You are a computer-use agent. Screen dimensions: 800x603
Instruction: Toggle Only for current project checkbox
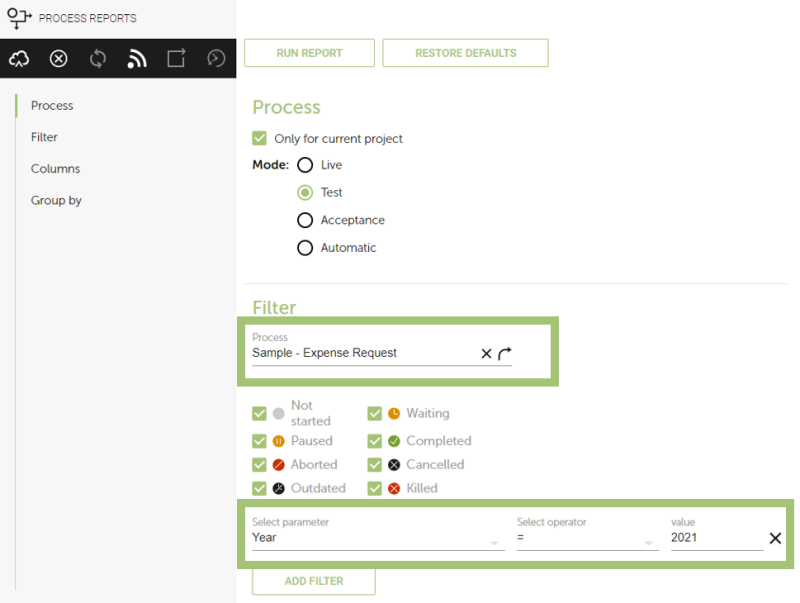click(x=259, y=138)
